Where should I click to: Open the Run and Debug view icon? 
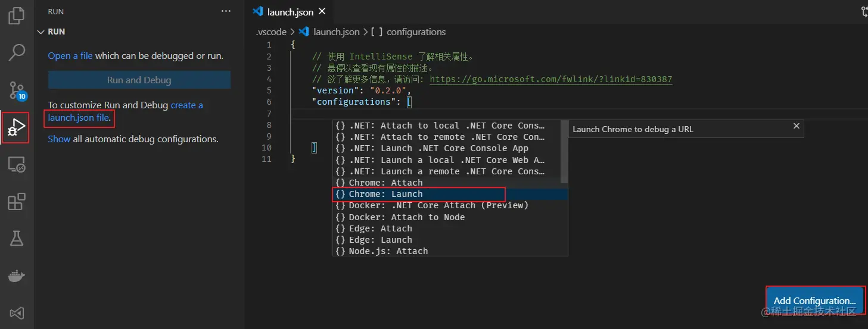pos(17,127)
